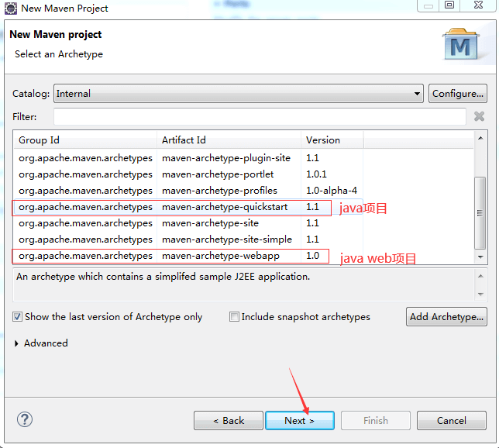Clear the filter with the X icon
Screen dimensions: 499x448
(479, 116)
